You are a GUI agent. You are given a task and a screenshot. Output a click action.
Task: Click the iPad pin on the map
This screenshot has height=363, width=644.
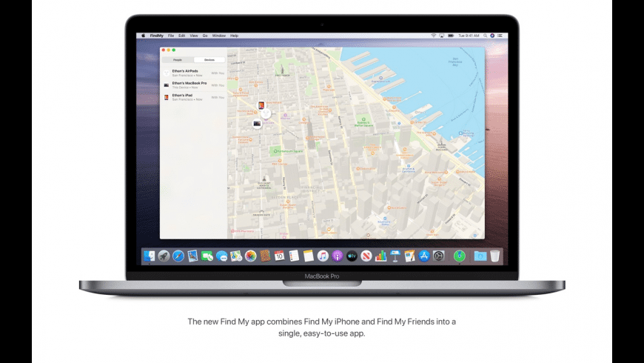tap(261, 106)
